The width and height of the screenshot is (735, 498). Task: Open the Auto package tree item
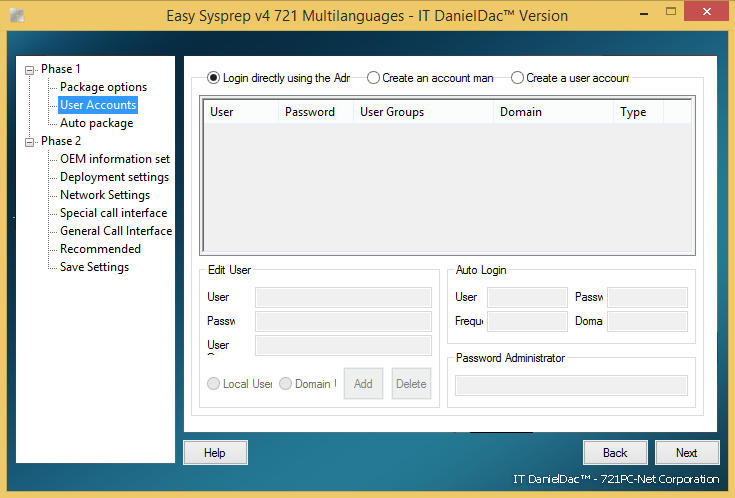(x=97, y=123)
